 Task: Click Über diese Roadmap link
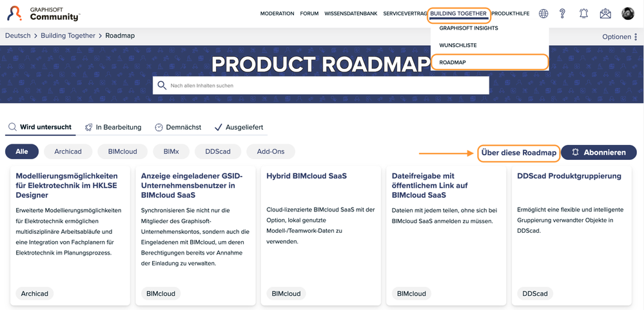tap(519, 152)
